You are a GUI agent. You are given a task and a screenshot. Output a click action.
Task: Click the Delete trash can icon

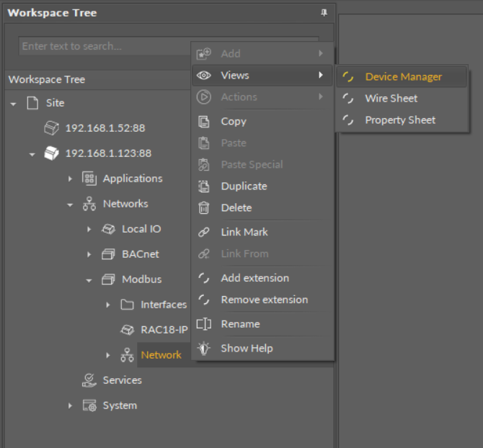(204, 208)
